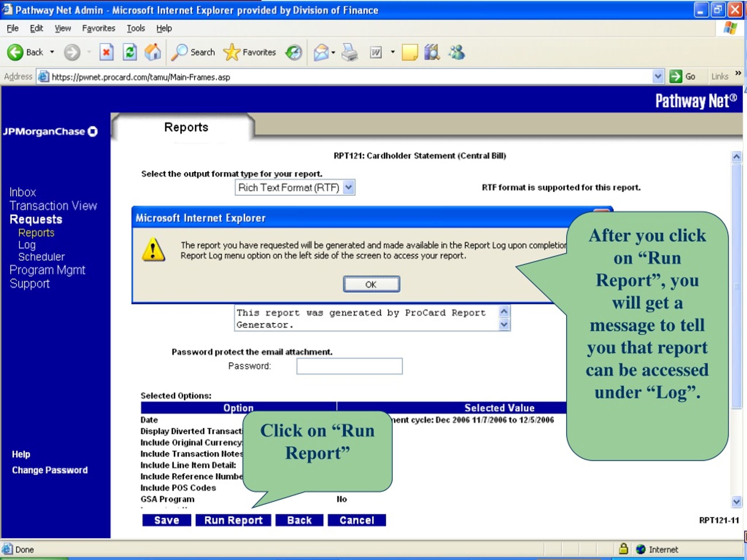Click the browser Back arrow icon
Image resolution: width=747 pixels, height=560 pixels.
(x=15, y=52)
